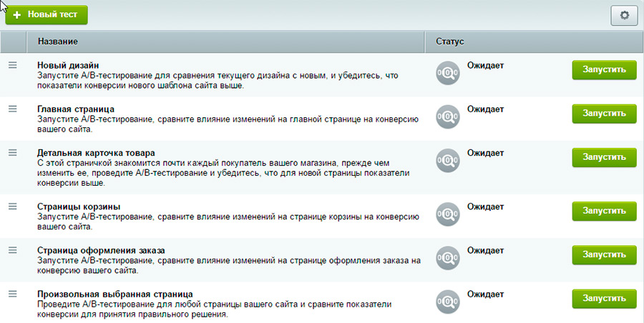This screenshot has width=644, height=323.
Task: Select the Произвольная выбранная страница title
Action: click(x=114, y=294)
